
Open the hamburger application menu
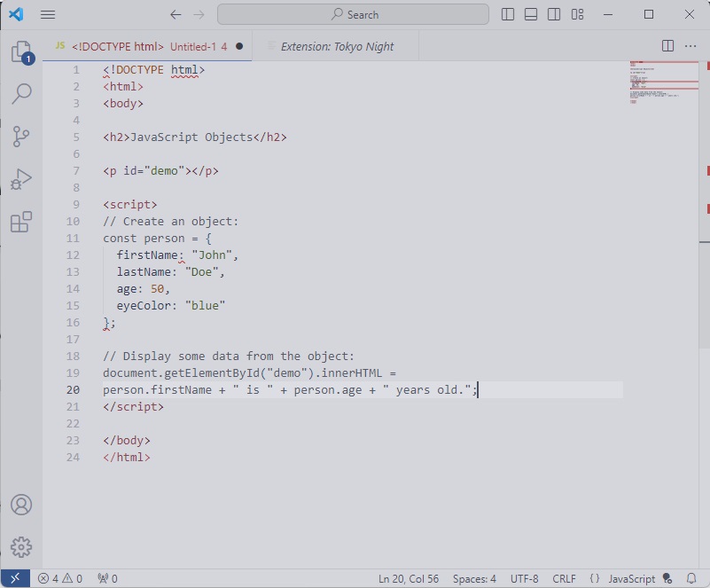pos(48,15)
